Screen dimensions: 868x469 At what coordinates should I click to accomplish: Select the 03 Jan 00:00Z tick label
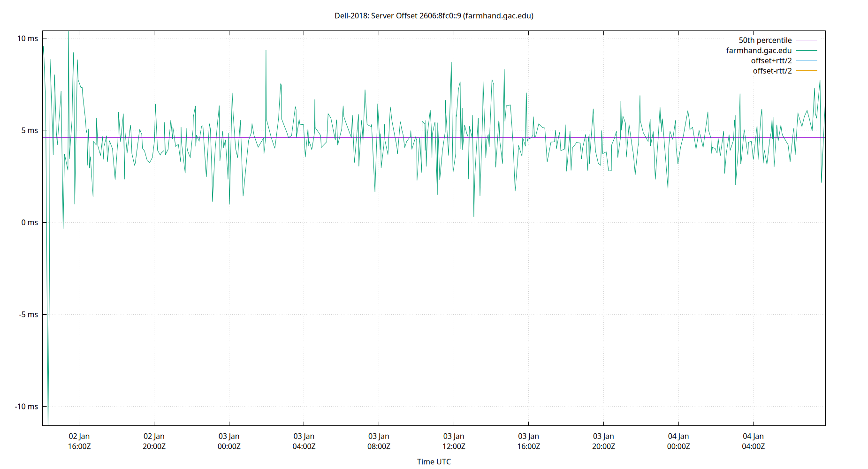pyautogui.click(x=228, y=441)
